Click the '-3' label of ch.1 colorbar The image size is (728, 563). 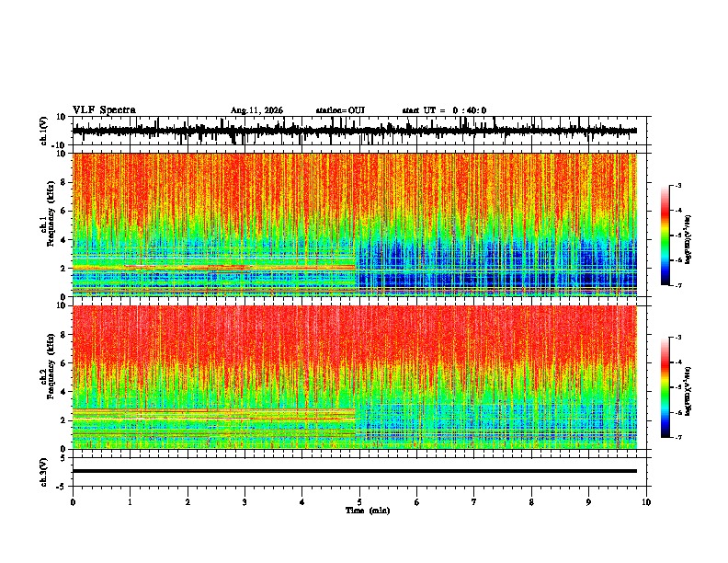point(678,185)
